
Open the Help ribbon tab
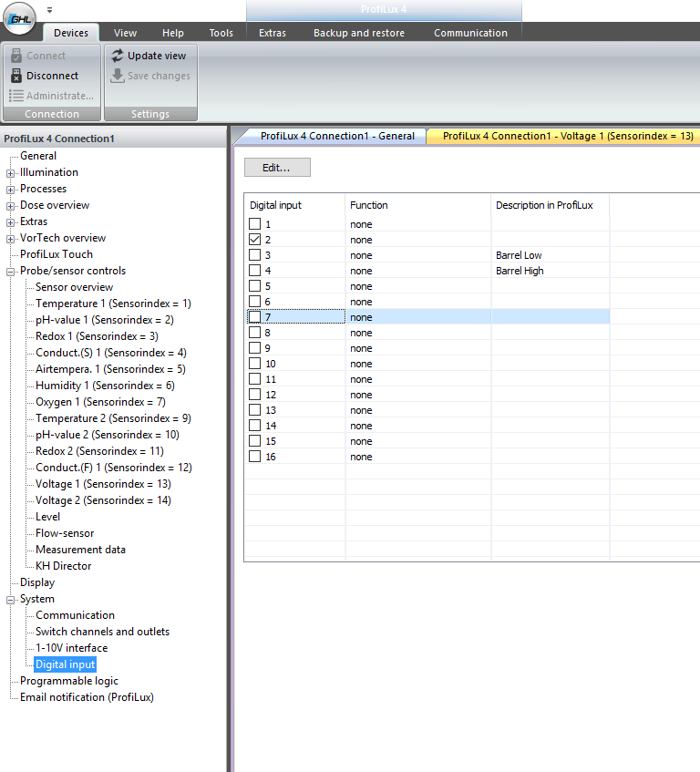[173, 33]
